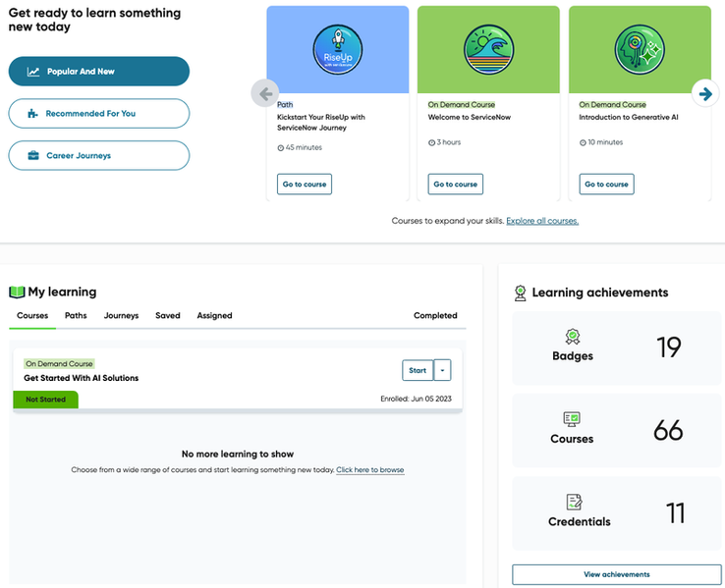Start Get Started With AI Solutions
This screenshot has width=725, height=588.
tap(418, 370)
